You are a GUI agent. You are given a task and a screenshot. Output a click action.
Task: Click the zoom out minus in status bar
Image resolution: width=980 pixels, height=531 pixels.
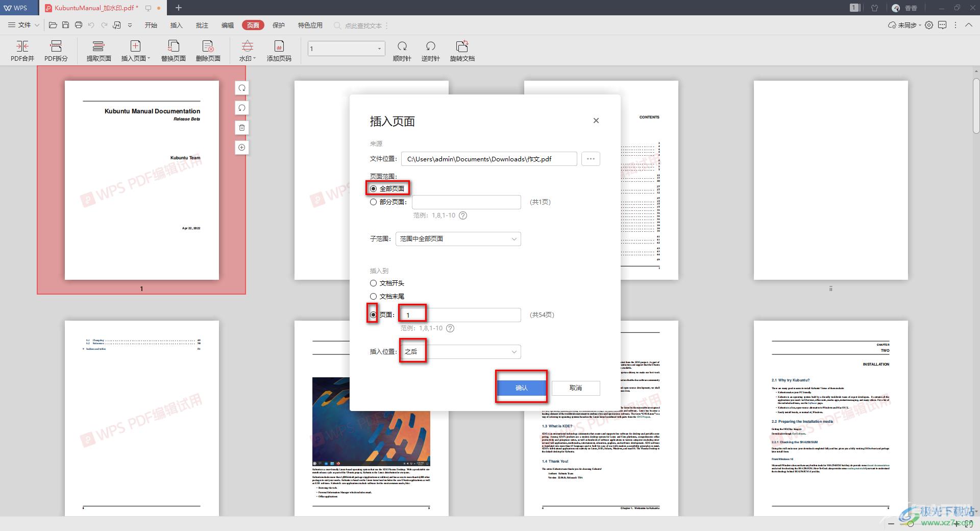(891, 524)
